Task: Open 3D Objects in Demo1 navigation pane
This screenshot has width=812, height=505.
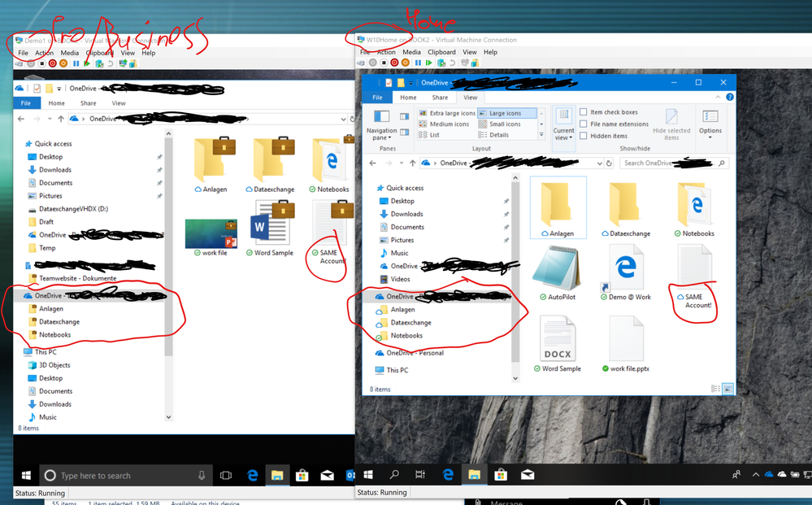Action: [54, 364]
